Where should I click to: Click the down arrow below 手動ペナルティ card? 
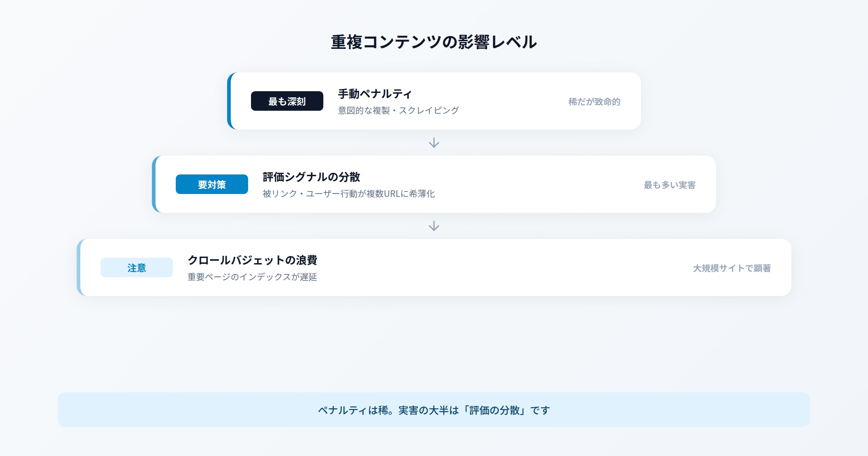coord(434,143)
